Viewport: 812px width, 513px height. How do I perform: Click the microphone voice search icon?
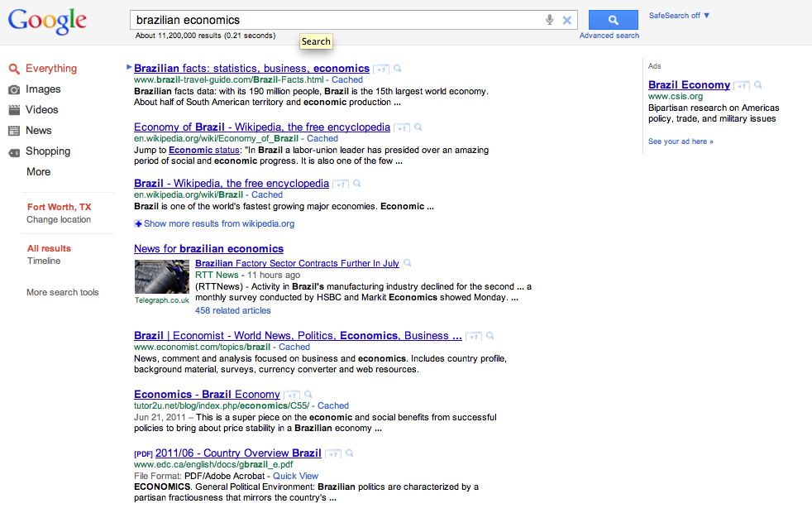click(x=549, y=20)
